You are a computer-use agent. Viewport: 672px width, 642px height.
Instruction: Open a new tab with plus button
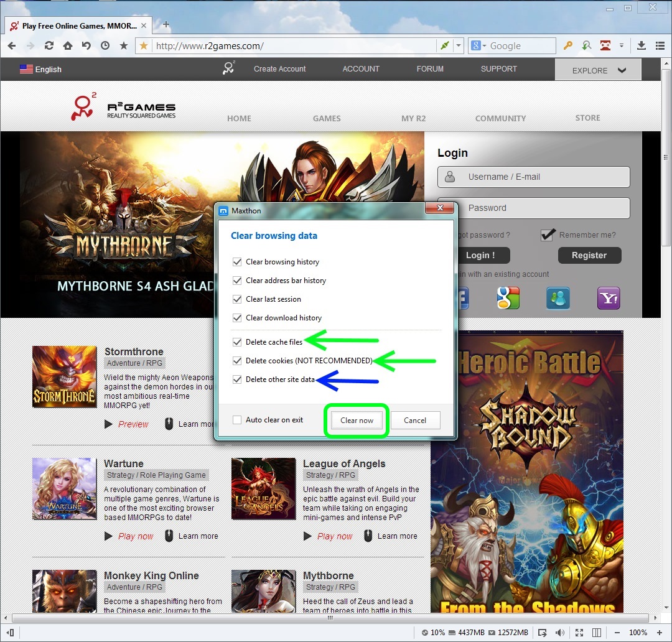166,26
